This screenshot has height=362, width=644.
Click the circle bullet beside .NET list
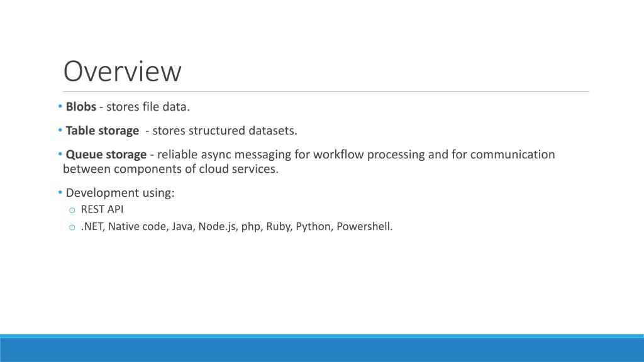[72, 228]
